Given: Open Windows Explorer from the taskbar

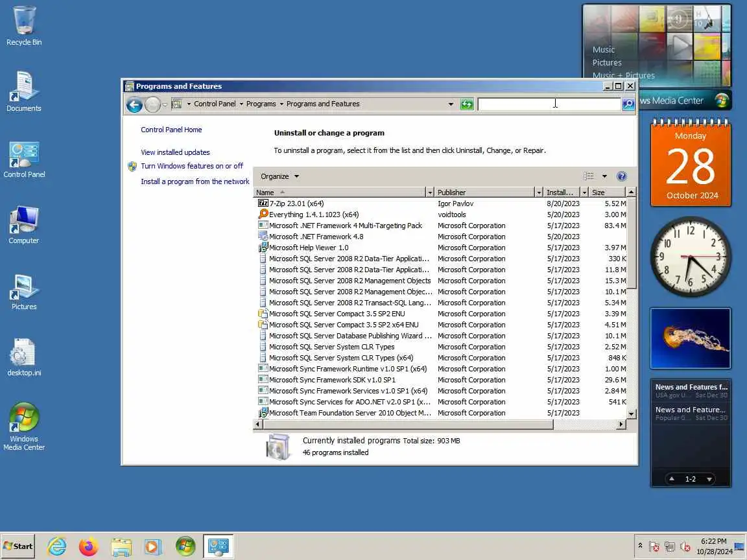Looking at the screenshot, I should coord(121,546).
